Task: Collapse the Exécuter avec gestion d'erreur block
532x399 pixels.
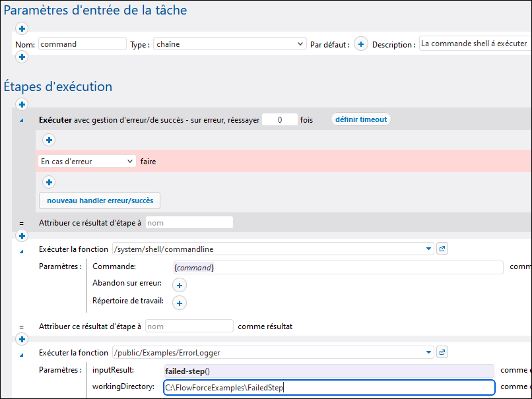Action: tap(22, 120)
